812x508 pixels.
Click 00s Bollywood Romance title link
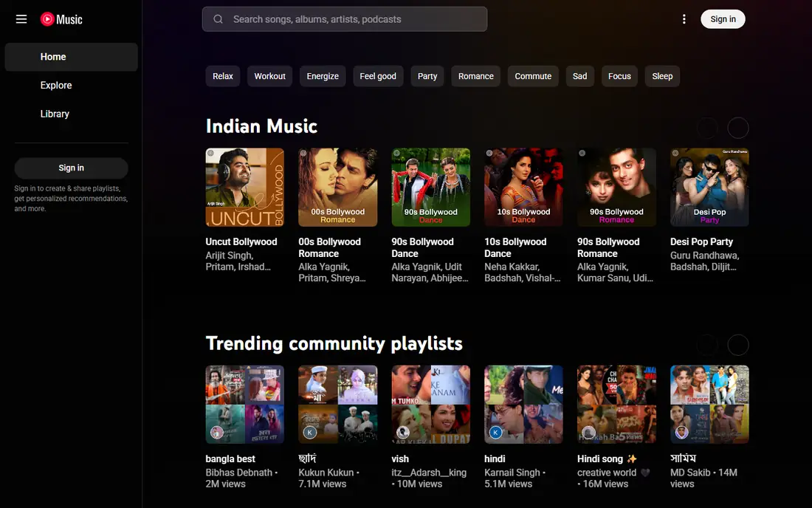(x=329, y=247)
